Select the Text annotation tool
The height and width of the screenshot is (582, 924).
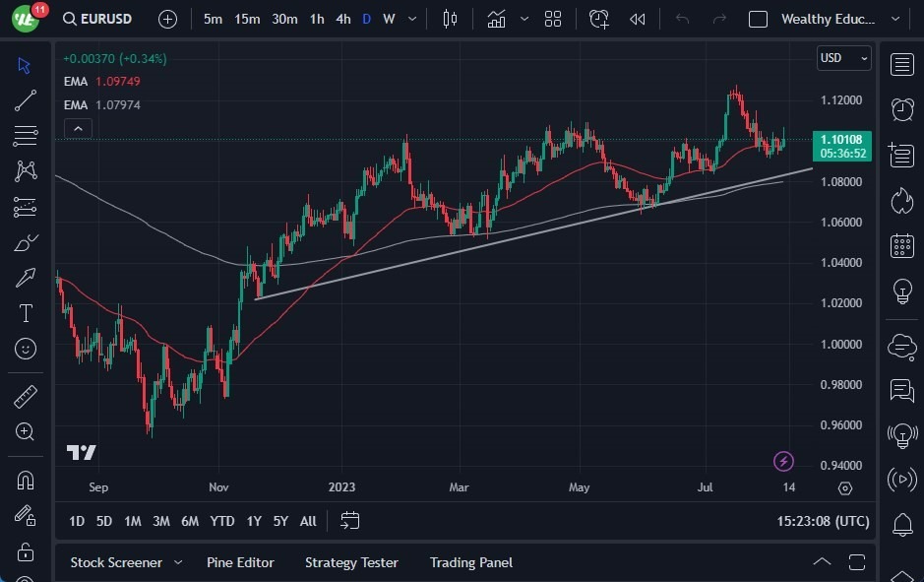25,313
